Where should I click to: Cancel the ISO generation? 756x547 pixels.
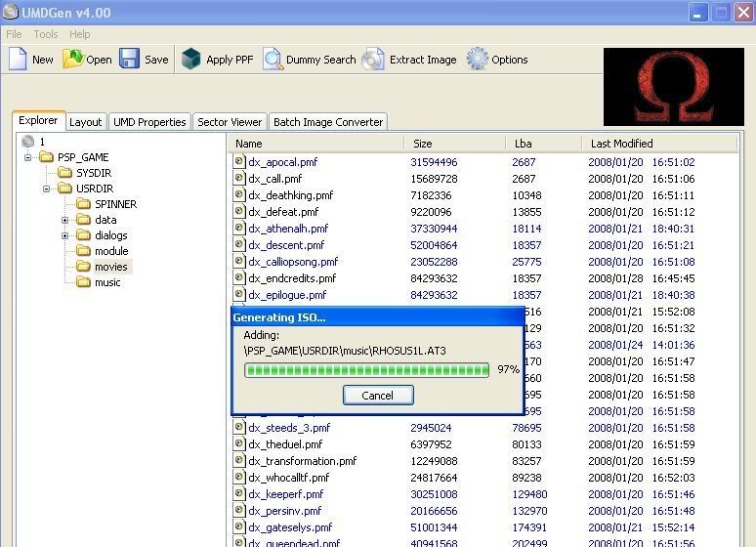pyautogui.click(x=378, y=395)
